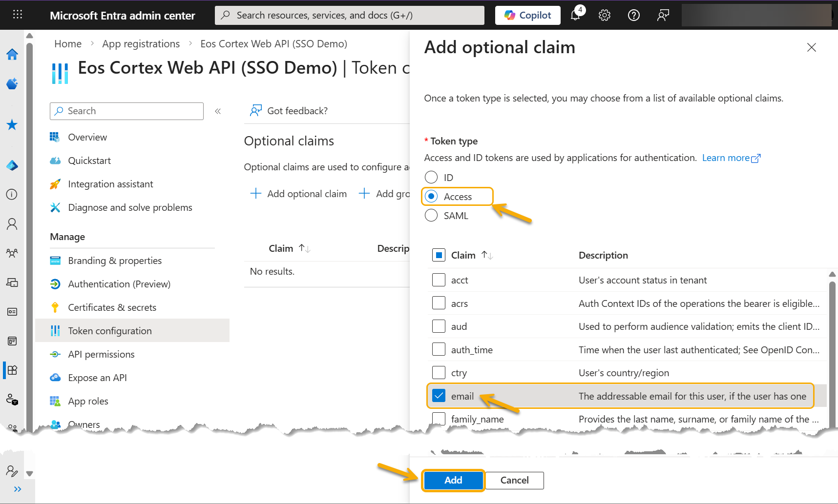Open Favorites star in left rail
The height and width of the screenshot is (504, 838).
point(12,125)
